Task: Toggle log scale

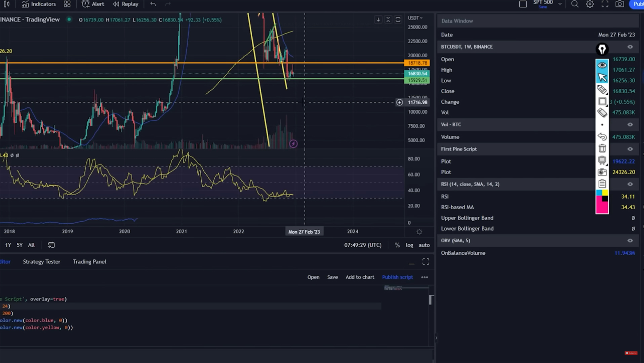Action: click(x=409, y=245)
